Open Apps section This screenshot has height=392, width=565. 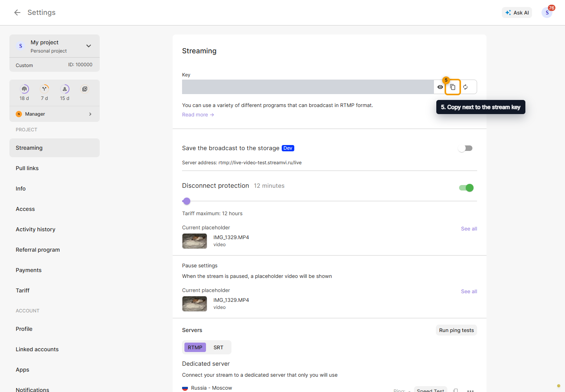[x=55, y=370]
